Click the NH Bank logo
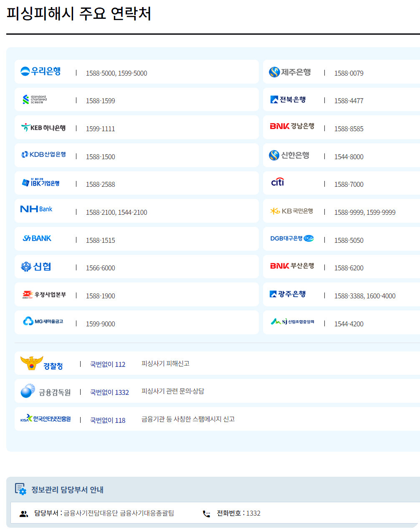 [36, 209]
